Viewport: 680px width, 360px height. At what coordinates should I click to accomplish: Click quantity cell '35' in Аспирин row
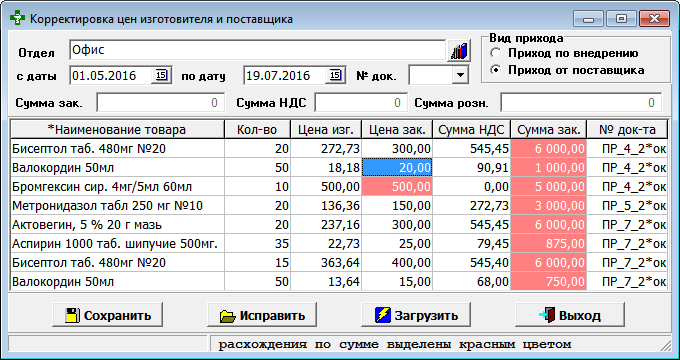click(257, 243)
